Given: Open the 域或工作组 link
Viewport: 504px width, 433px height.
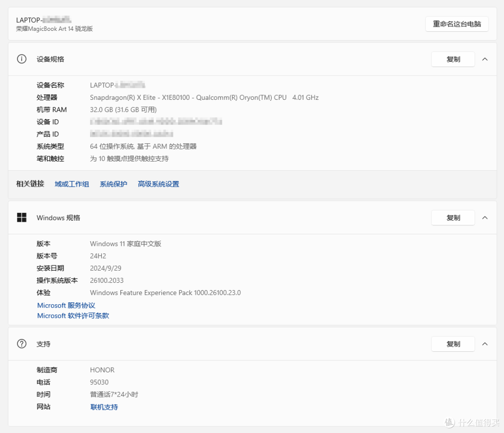Looking at the screenshot, I should 71,184.
